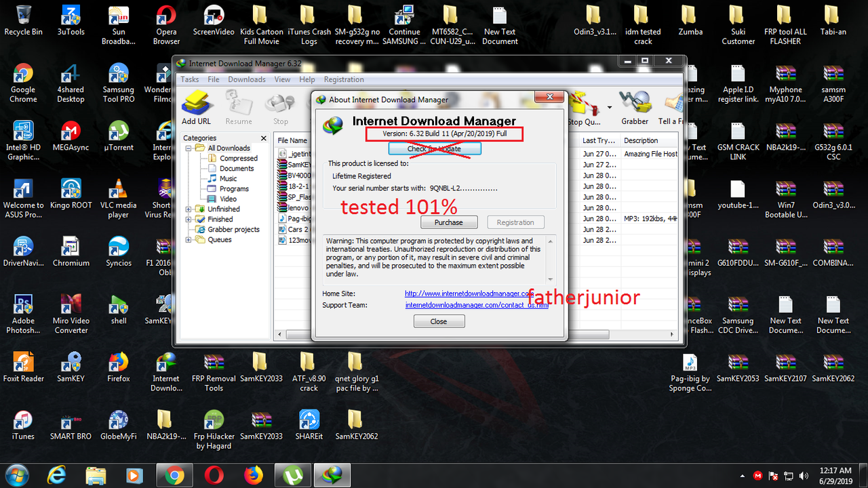Open the File menu in IDM

(213, 79)
